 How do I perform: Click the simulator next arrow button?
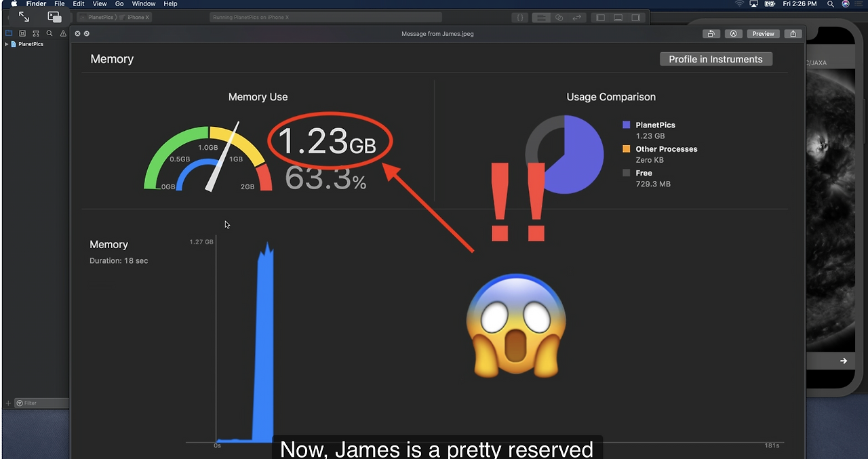click(844, 361)
